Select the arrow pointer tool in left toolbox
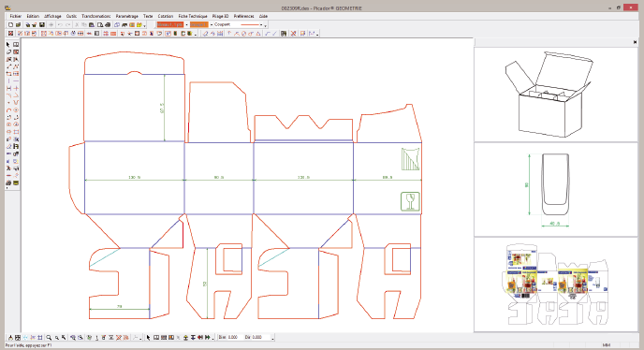644x350 pixels. pyautogui.click(x=8, y=44)
